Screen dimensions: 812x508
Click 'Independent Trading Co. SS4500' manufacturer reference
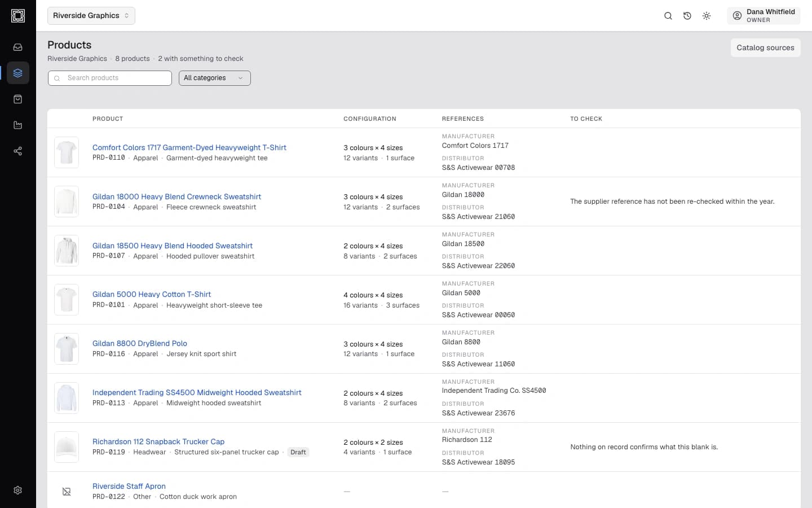point(494,391)
